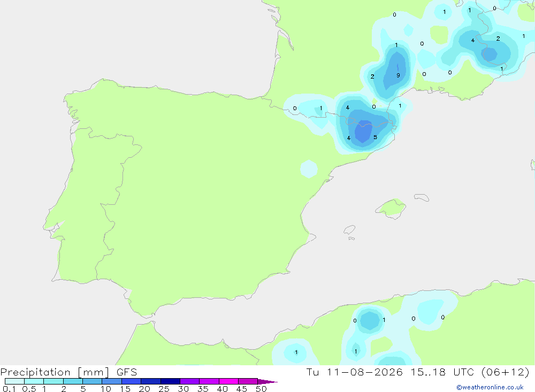Pick the 40–45 mm magenta legend swatch
The height and width of the screenshot is (392, 535).
pos(228,381)
